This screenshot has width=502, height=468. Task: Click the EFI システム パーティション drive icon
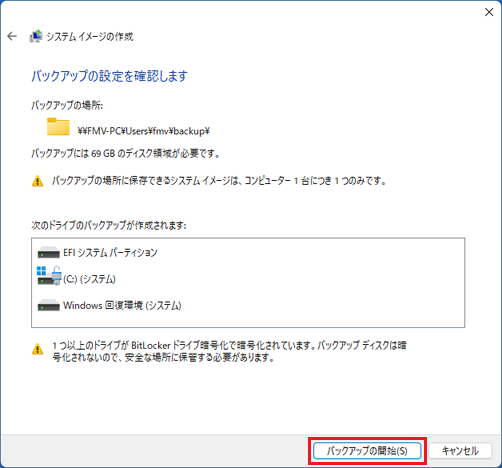[49, 253]
